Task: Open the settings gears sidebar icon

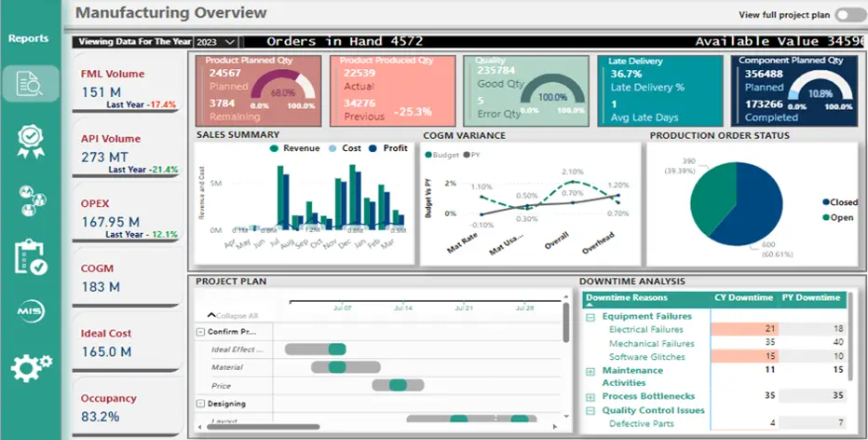Action: [30, 368]
